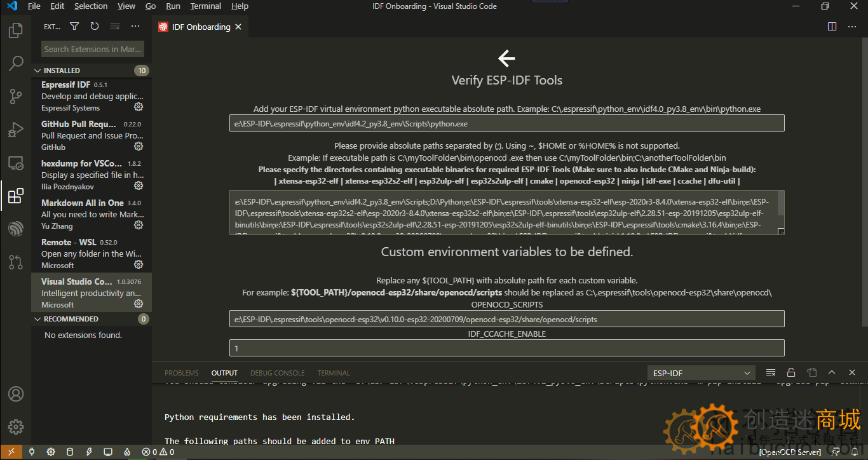Clear extensions search results icon

115,27
